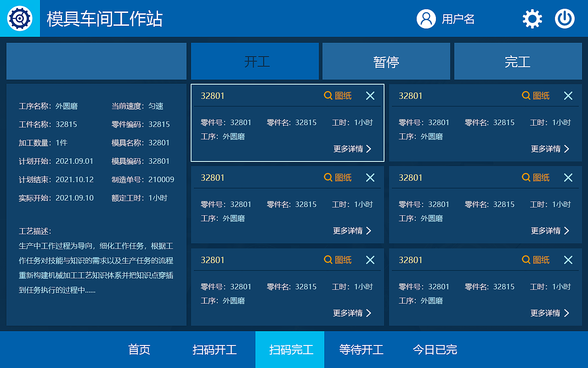Expand 更多详情 on the bottom left card
Image resolution: width=588 pixels, height=368 pixels.
pos(352,313)
